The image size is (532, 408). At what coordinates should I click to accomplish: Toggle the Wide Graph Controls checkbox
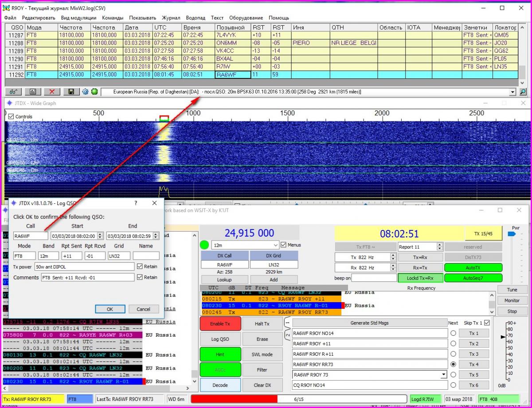pyautogui.click(x=12, y=117)
